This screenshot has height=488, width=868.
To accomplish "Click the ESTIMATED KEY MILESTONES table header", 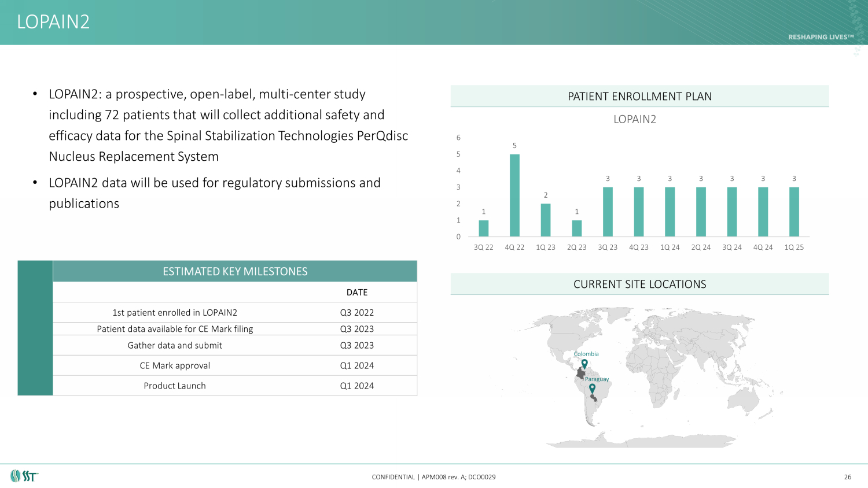I will pyautogui.click(x=235, y=272).
